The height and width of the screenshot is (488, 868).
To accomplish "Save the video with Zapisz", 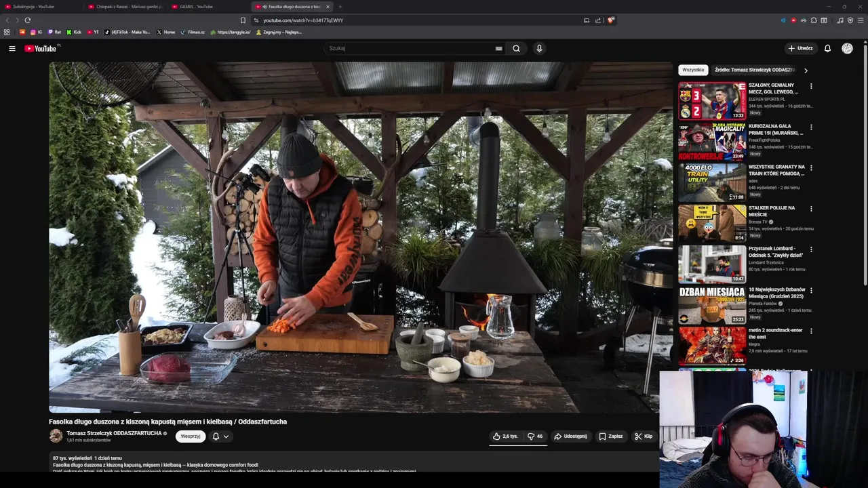I will [x=610, y=436].
